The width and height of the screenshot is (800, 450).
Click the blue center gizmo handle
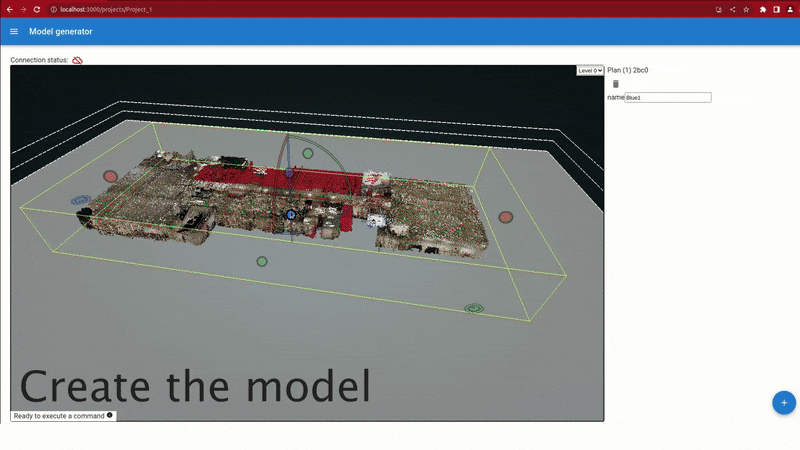pos(291,214)
